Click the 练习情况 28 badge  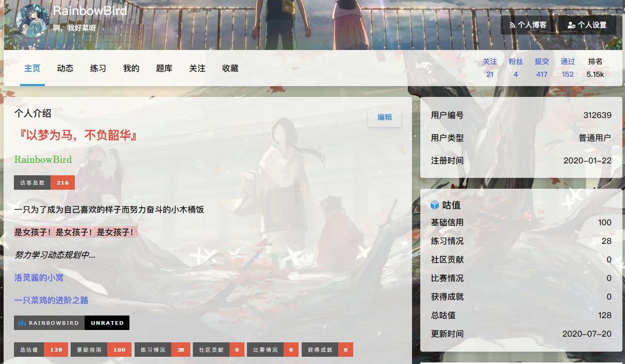(162, 350)
